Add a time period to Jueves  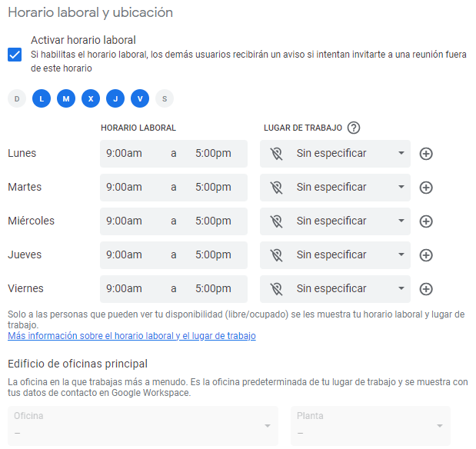coord(426,255)
